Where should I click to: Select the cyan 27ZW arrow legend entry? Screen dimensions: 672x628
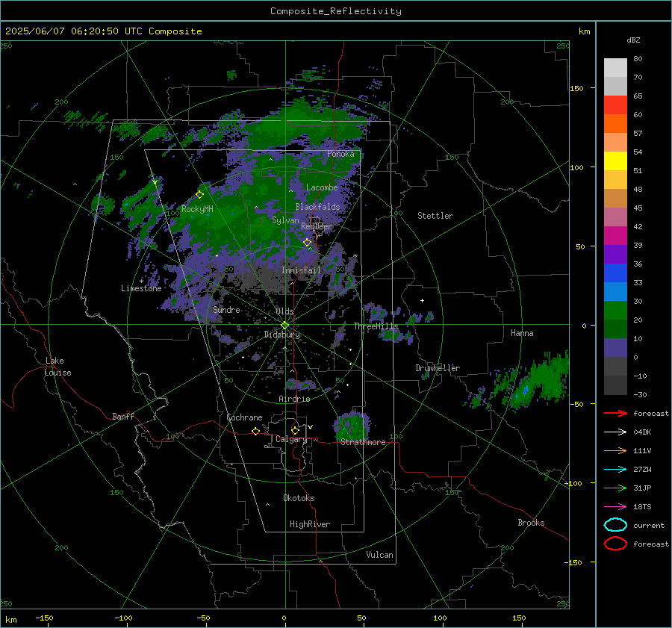[x=615, y=470]
